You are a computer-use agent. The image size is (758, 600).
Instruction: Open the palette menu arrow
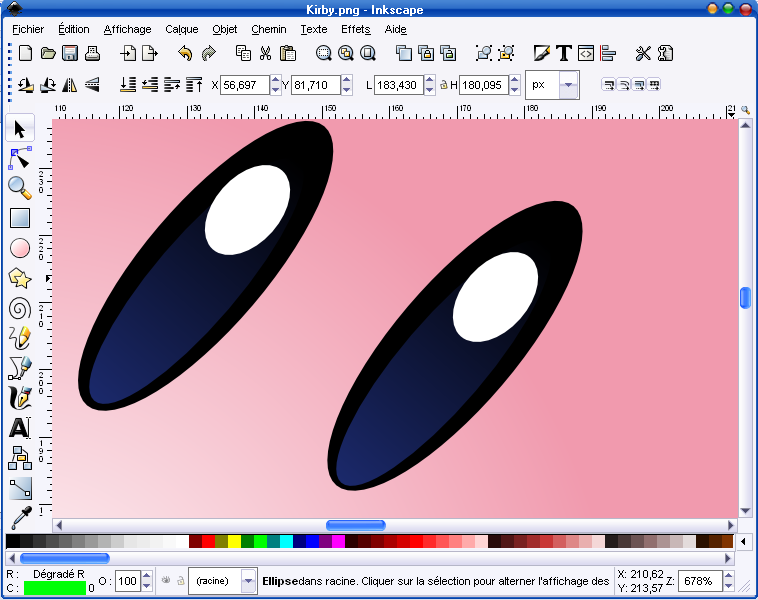pos(743,541)
